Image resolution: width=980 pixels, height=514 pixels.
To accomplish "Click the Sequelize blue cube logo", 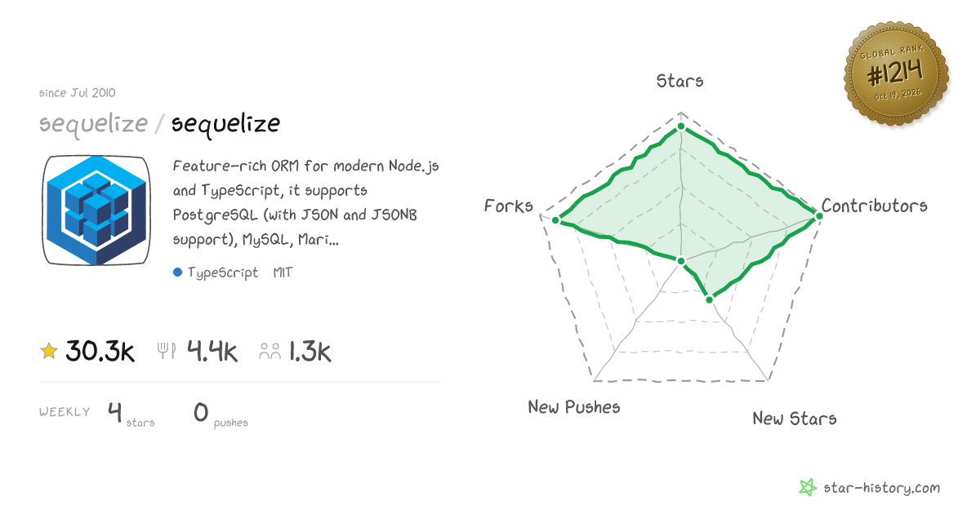I will pos(96,210).
